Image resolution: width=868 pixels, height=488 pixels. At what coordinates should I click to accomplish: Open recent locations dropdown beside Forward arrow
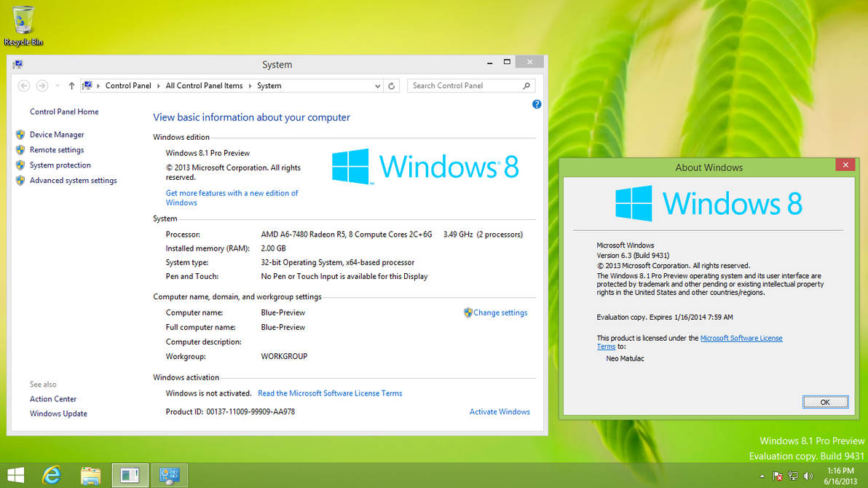57,86
